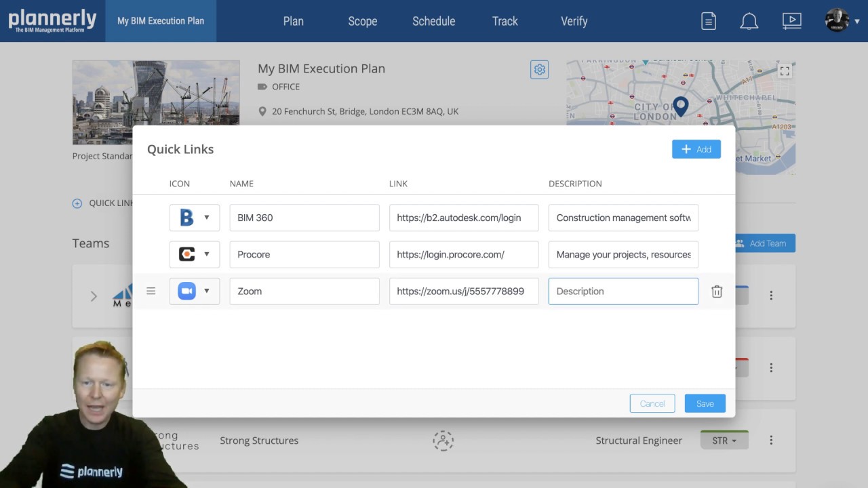Open the documents icon in top bar
The image size is (868, 488).
tap(709, 21)
